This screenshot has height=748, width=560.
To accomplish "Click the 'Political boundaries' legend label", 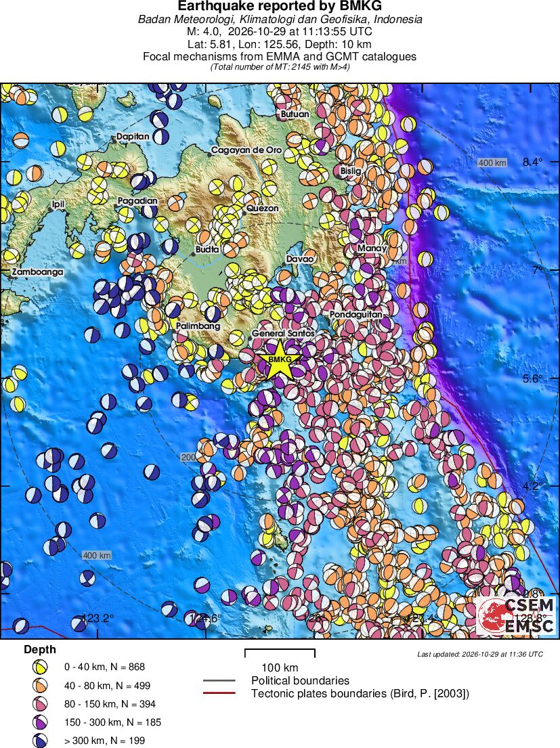I will click(300, 681).
